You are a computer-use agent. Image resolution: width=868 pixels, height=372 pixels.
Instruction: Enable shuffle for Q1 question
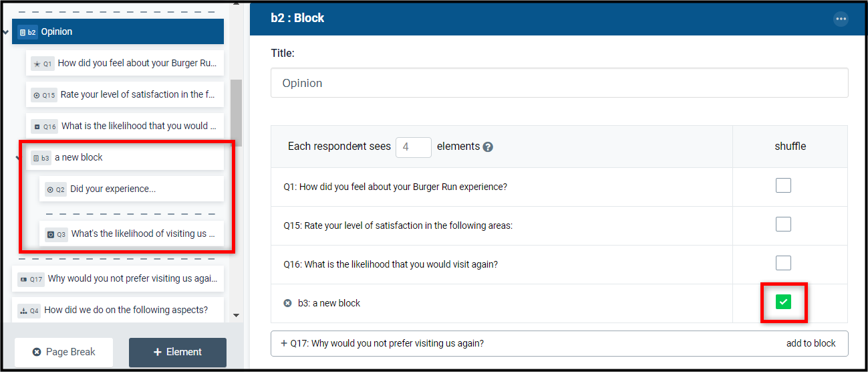[783, 185]
